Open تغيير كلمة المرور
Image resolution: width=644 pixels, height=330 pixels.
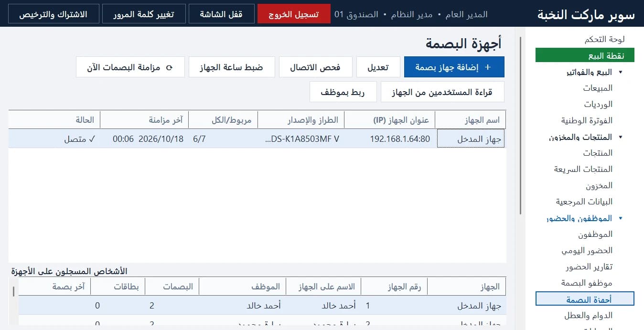(x=144, y=14)
